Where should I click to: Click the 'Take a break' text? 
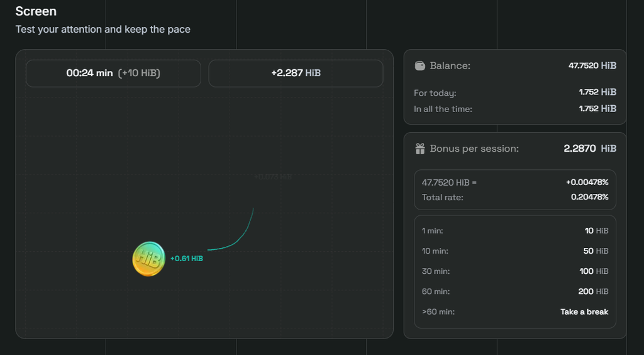584,312
